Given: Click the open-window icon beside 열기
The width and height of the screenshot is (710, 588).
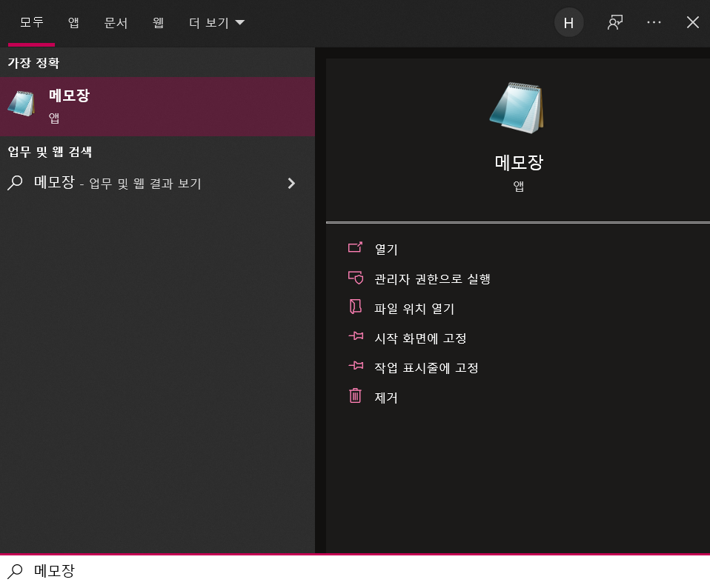Looking at the screenshot, I should coord(355,247).
